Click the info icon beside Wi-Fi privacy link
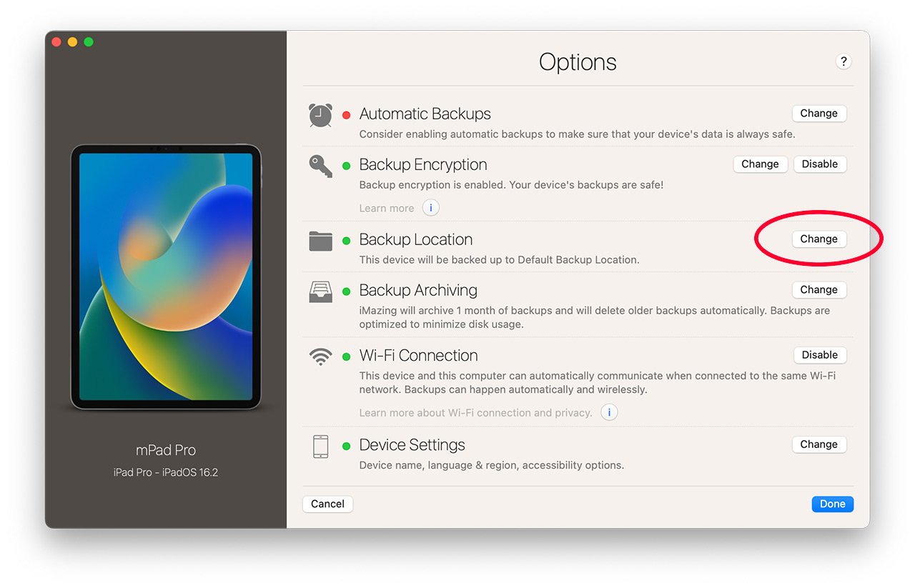The image size is (915, 588). 609,412
